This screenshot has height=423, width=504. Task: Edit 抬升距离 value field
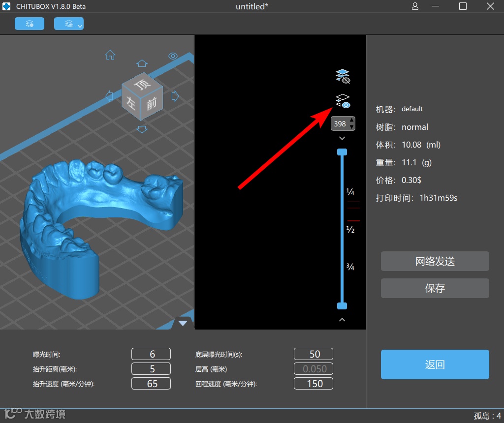pos(151,369)
